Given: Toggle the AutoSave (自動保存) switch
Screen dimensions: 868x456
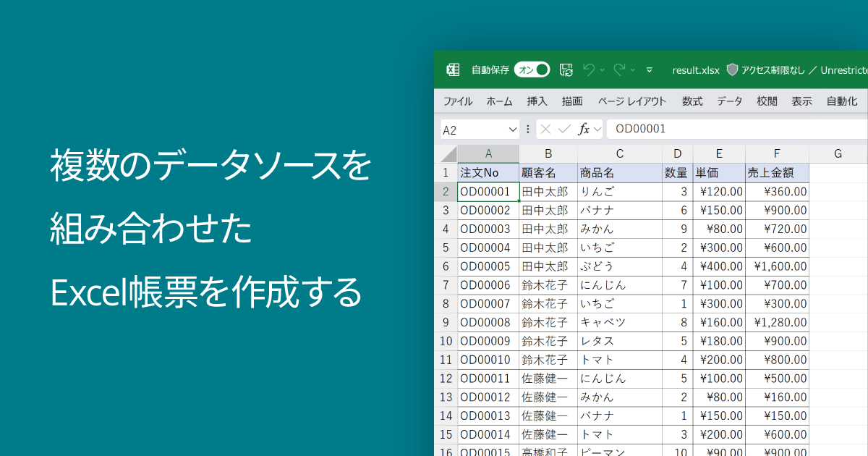Looking at the screenshot, I should pos(532,69).
